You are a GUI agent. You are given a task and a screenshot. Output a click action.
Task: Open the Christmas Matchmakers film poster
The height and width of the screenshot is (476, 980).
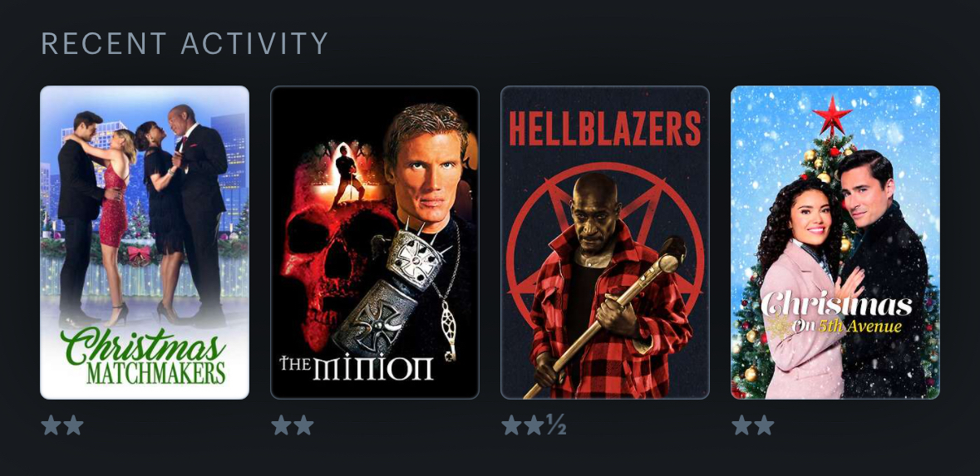(x=145, y=243)
